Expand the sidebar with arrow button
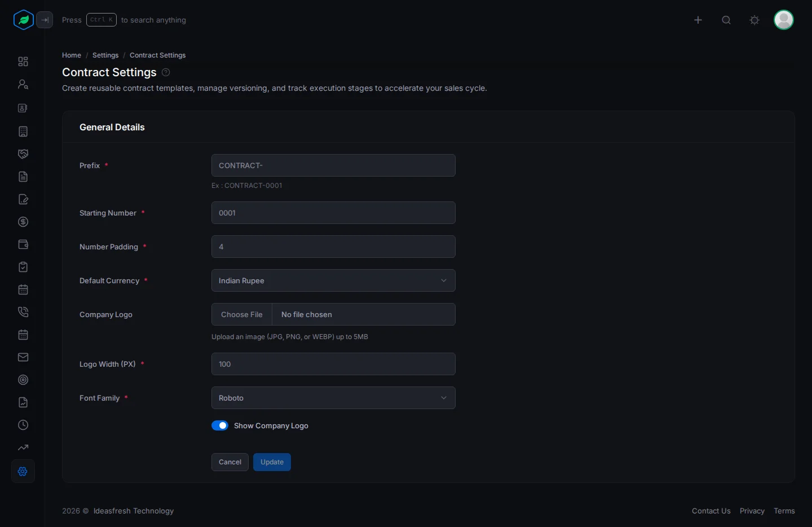This screenshot has height=527, width=812. (x=45, y=20)
